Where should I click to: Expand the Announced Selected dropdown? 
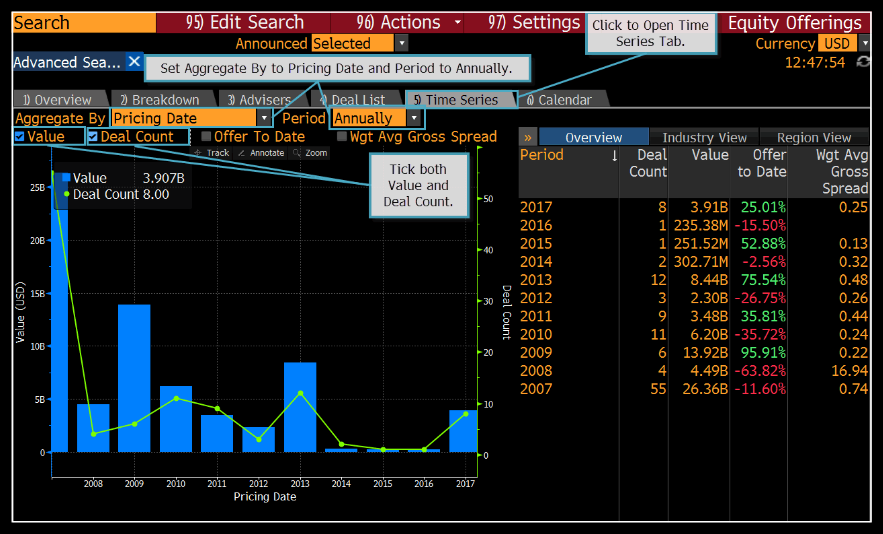tap(401, 44)
